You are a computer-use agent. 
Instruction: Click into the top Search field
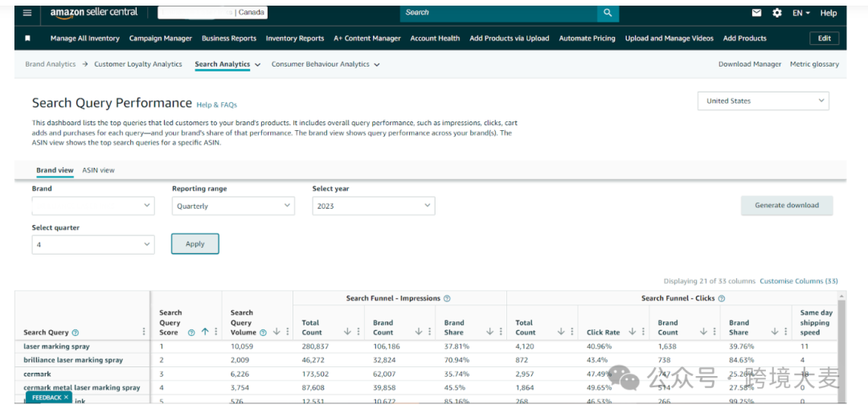coord(499,13)
